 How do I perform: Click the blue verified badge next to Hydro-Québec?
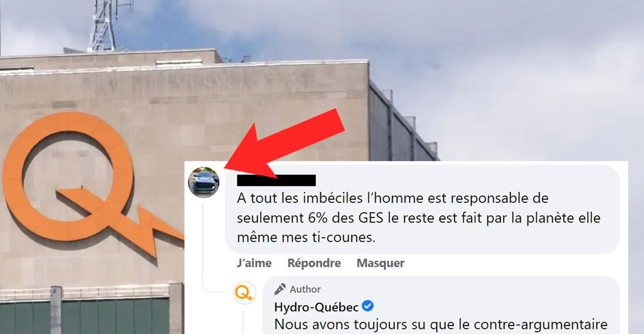368,306
